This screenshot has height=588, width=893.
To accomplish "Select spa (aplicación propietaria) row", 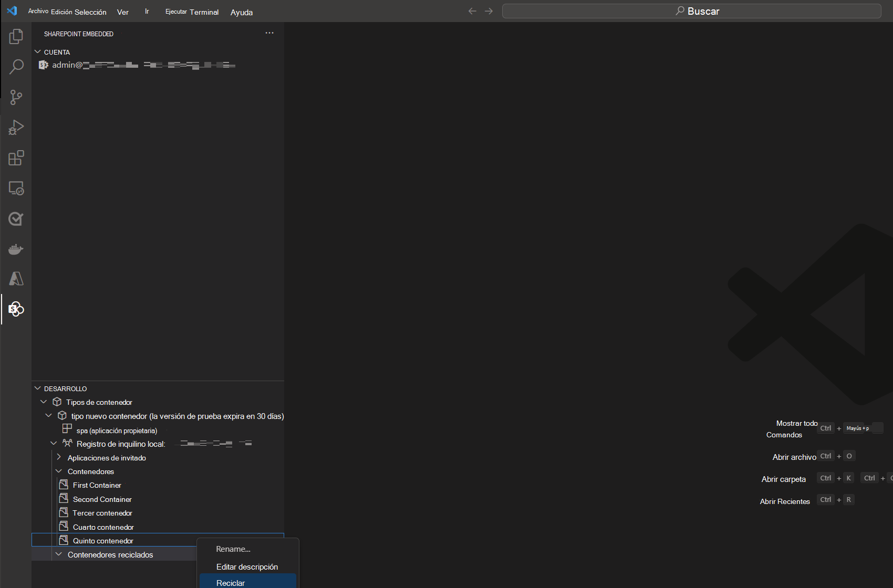I will coord(158,430).
